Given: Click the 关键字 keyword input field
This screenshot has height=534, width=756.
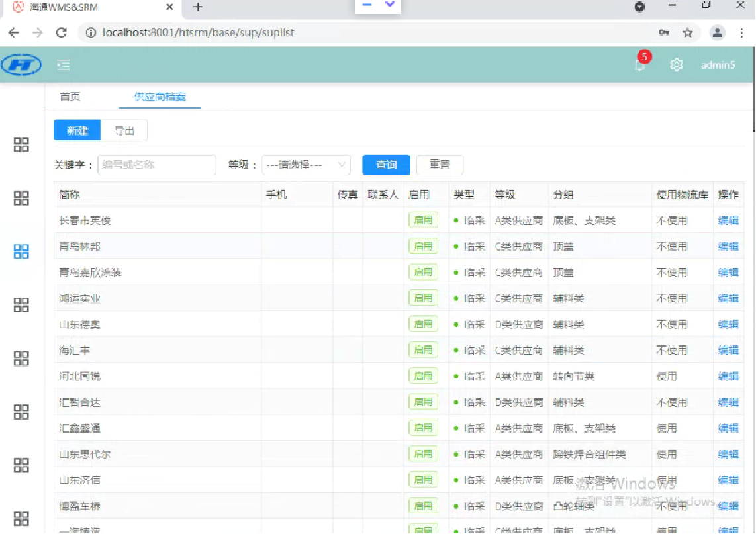Looking at the screenshot, I should tap(157, 165).
